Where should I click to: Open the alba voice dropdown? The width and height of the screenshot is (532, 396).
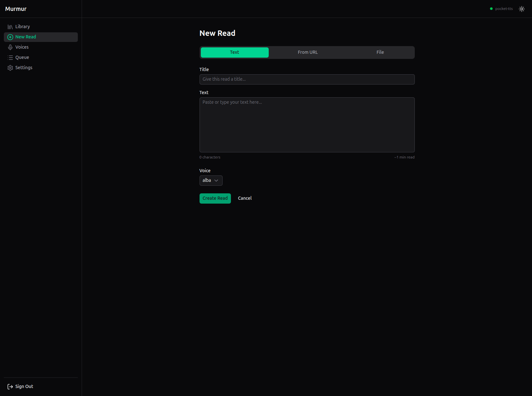tap(211, 180)
